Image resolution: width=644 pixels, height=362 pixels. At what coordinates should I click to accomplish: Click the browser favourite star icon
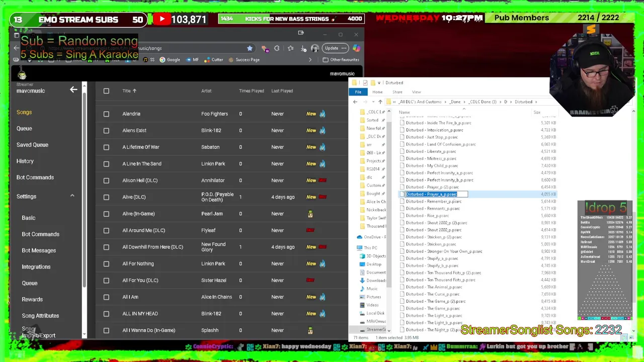[x=250, y=48]
